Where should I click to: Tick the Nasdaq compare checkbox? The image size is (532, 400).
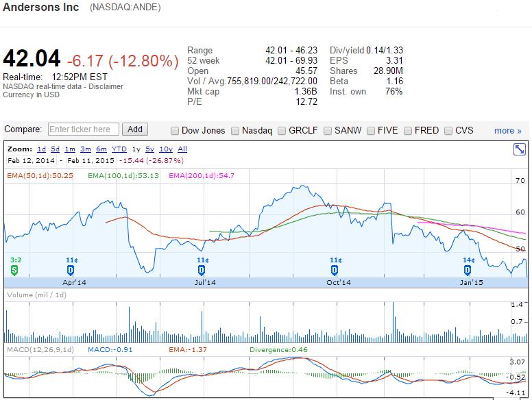click(235, 131)
